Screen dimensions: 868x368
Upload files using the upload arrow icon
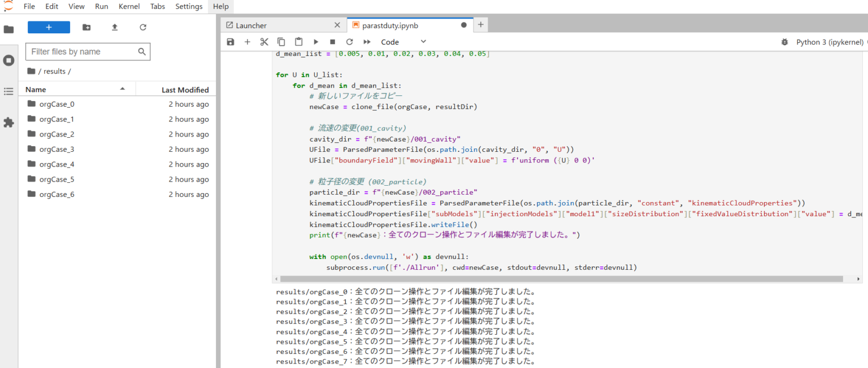[115, 27]
